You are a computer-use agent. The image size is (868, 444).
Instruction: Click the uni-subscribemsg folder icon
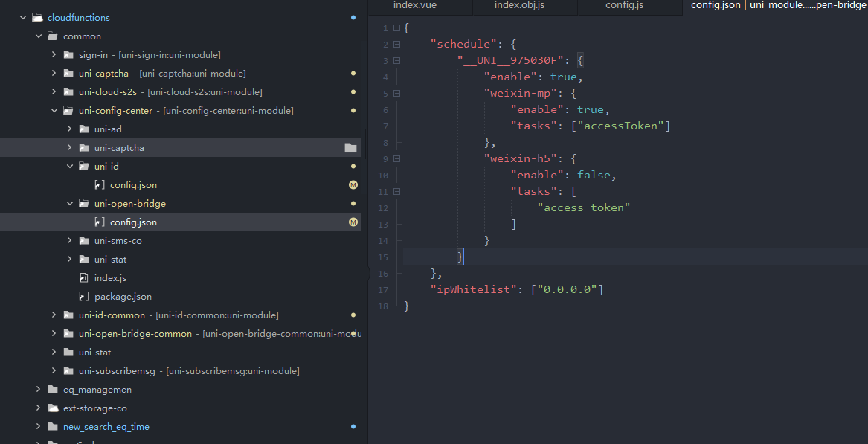click(68, 371)
